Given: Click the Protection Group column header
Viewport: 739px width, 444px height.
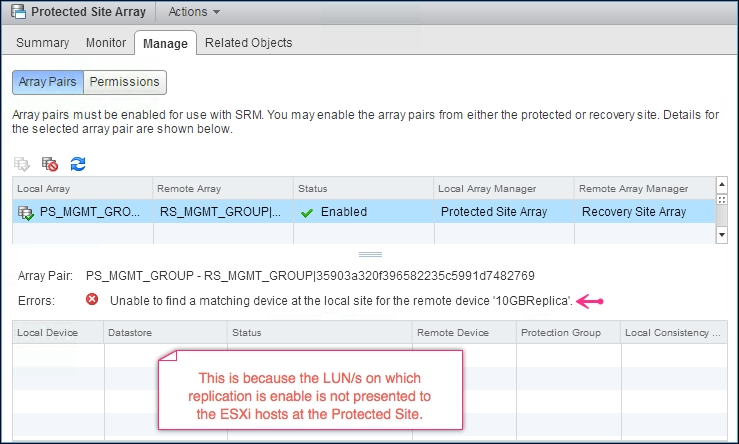Looking at the screenshot, I should pos(569,333).
